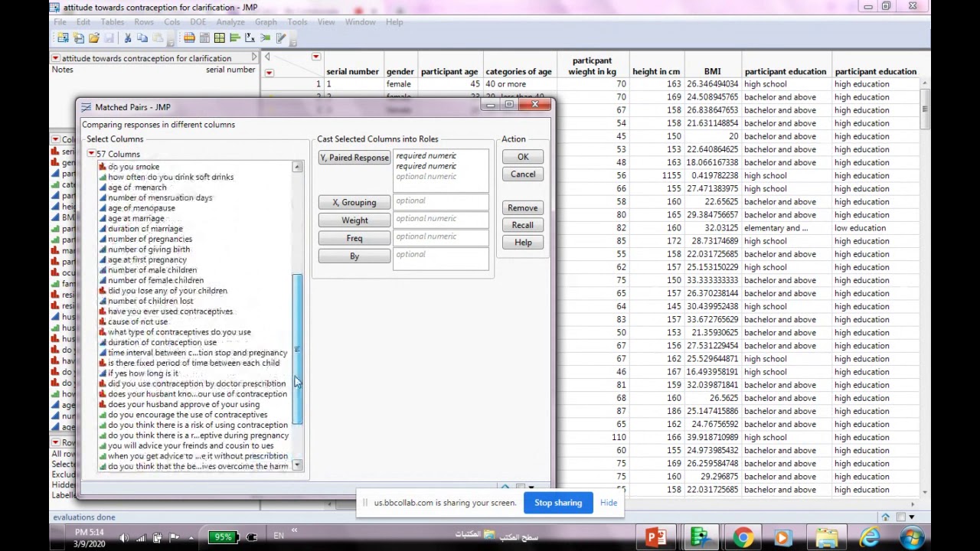Open PowerPoint from the taskbar
Image resolution: width=980 pixels, height=551 pixels.
(x=655, y=538)
